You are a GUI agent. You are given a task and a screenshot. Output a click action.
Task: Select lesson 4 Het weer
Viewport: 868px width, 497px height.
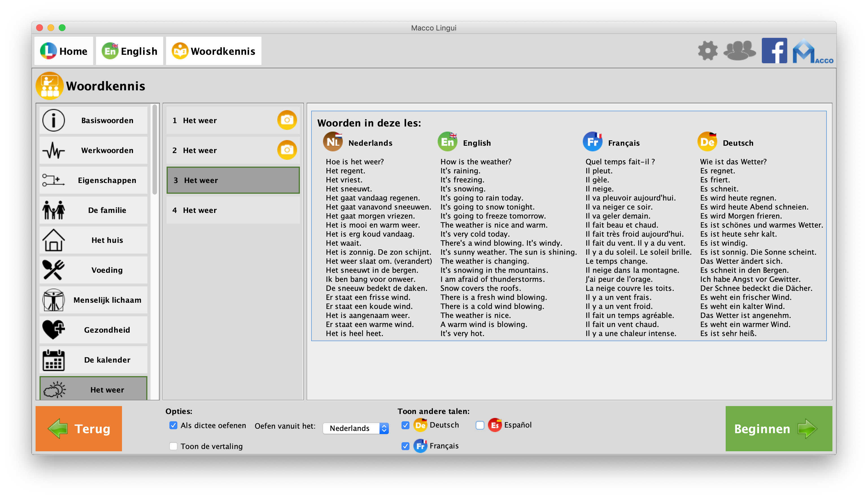pyautogui.click(x=233, y=210)
